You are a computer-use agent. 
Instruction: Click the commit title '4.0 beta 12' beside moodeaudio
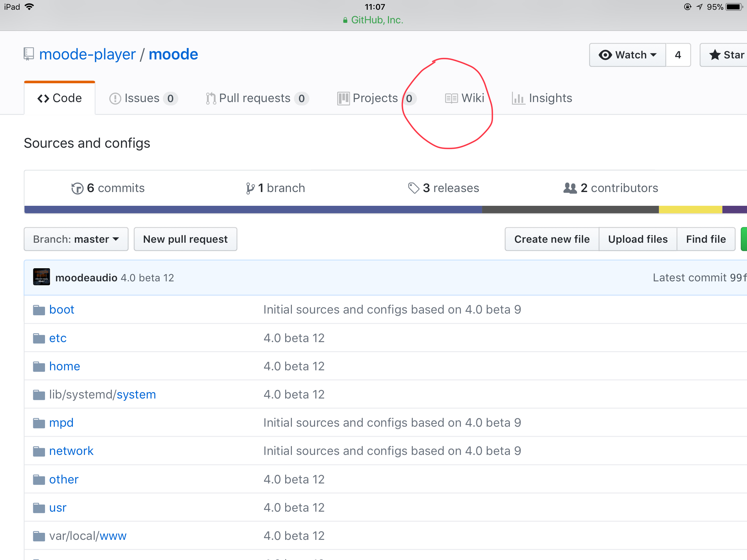coord(147,278)
